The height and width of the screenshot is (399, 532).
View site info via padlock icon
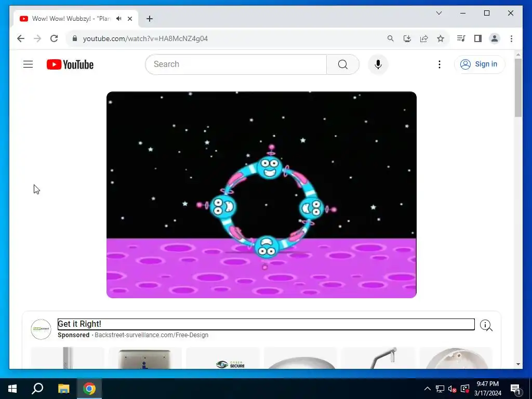pyautogui.click(x=75, y=38)
